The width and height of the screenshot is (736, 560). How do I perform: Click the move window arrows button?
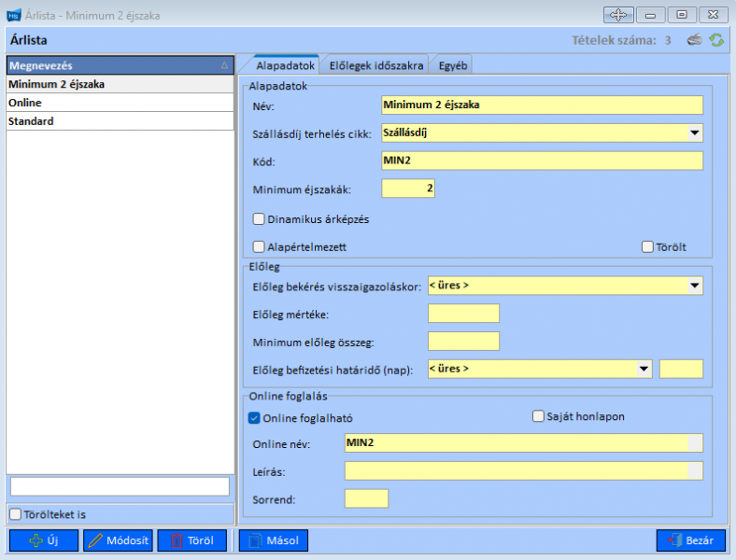(x=618, y=15)
